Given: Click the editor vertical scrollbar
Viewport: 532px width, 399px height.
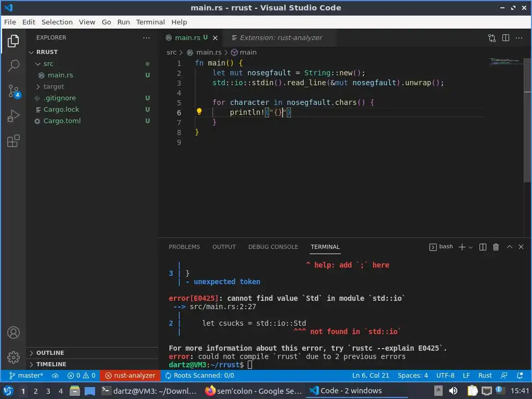Looking at the screenshot, I should [528, 121].
